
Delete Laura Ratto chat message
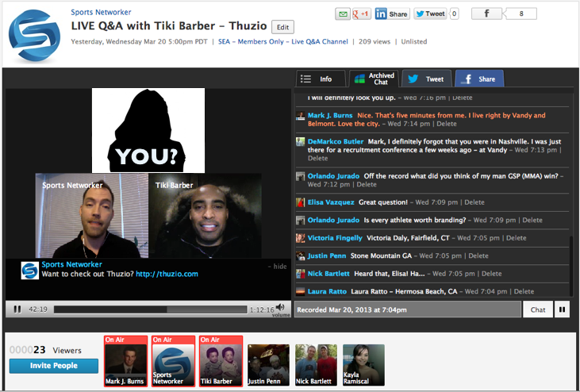tap(524, 291)
